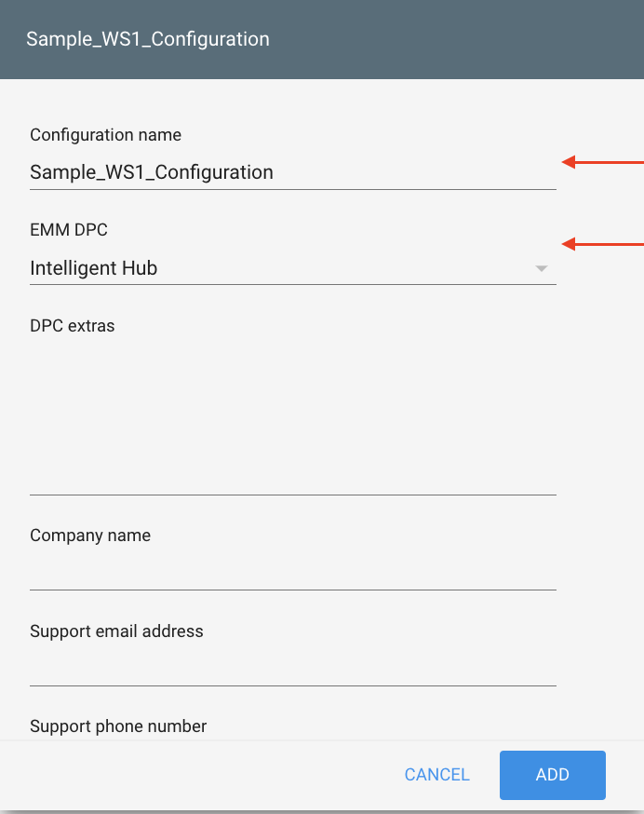Click the Intelligent Hub dropdown text
This screenshot has width=644, height=814.
coord(94,268)
